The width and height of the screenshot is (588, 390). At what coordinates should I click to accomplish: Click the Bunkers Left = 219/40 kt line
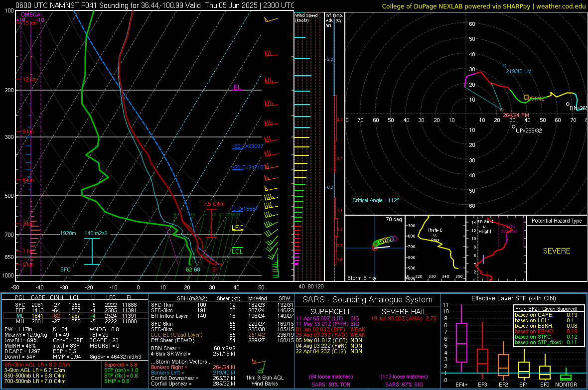point(193,373)
